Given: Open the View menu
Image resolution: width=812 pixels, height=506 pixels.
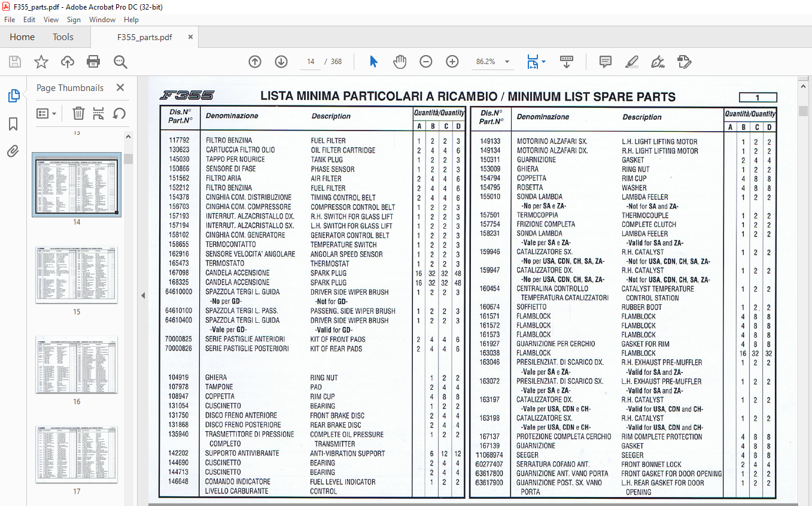Looking at the screenshot, I should pos(51,20).
